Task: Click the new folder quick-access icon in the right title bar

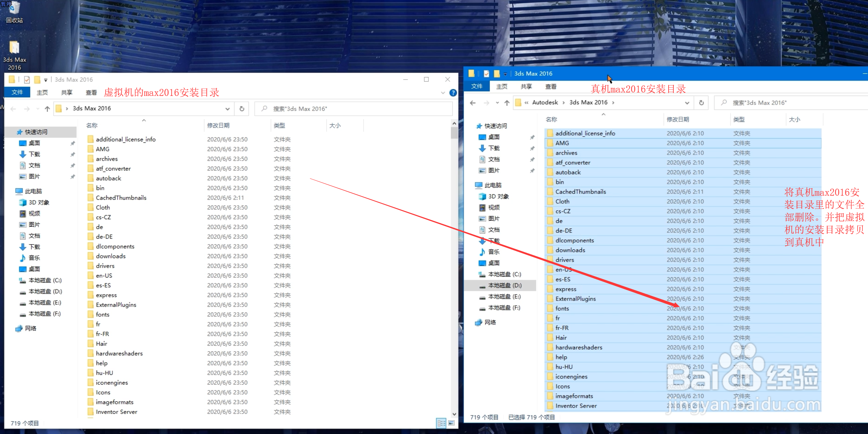Action: pyautogui.click(x=497, y=74)
